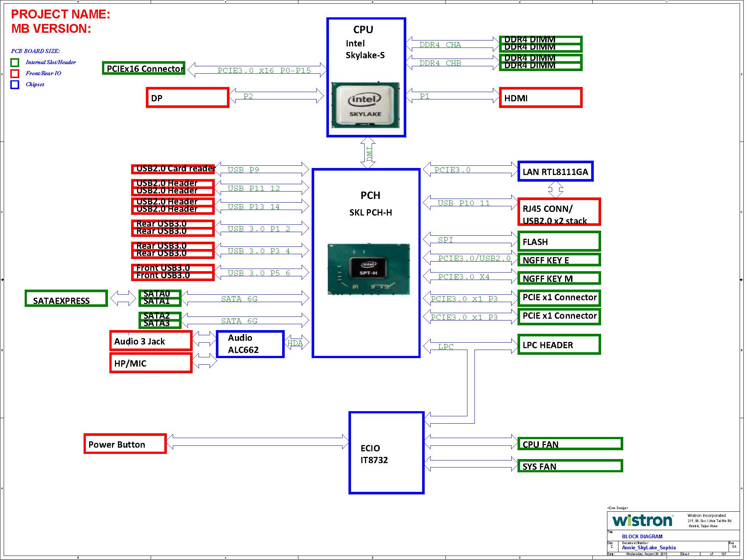Click the LAN RTL8111GA block
This screenshot has height=560, width=747.
[555, 172]
